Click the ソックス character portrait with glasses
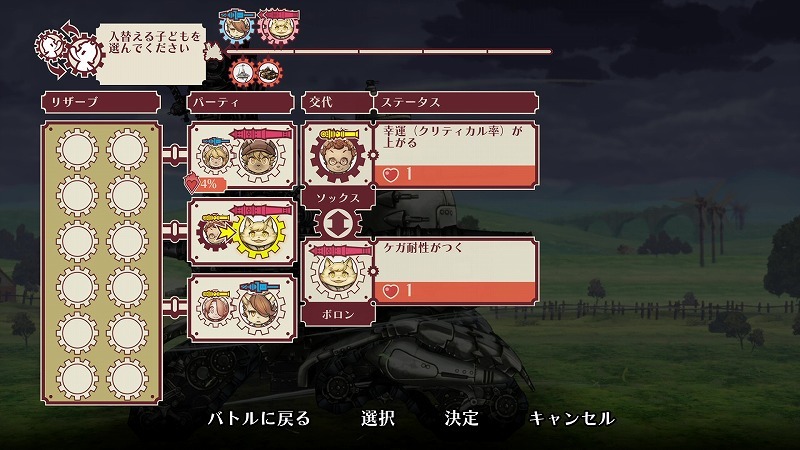Viewport: 800px width, 450px height. 338,158
